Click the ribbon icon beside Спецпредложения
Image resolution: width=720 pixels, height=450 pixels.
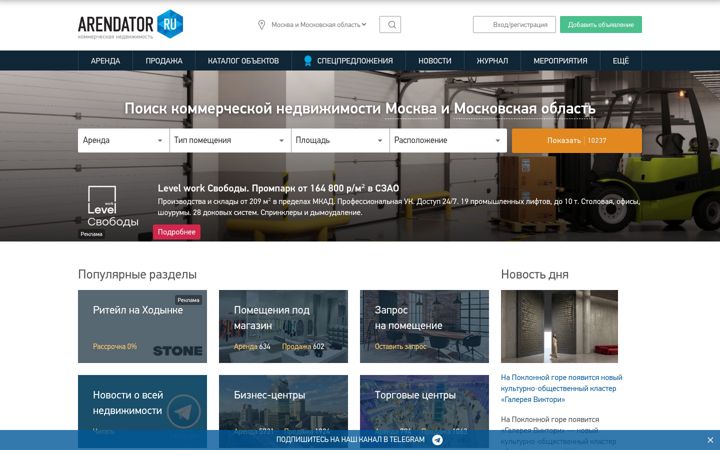point(308,61)
